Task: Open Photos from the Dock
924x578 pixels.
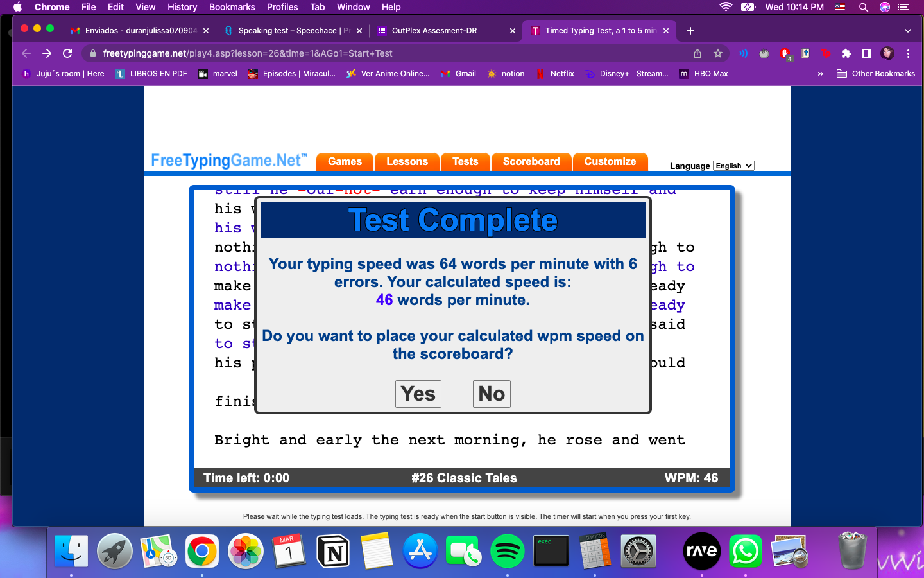Action: (x=246, y=551)
